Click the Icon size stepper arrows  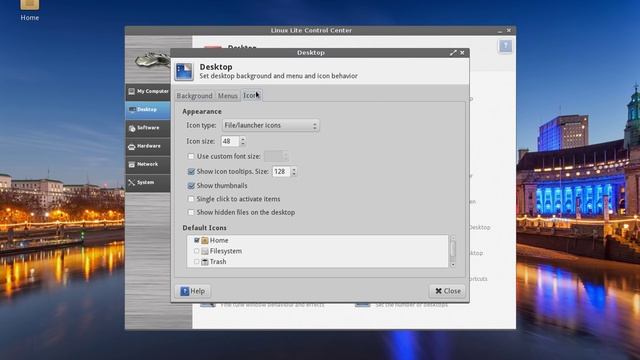click(x=243, y=141)
